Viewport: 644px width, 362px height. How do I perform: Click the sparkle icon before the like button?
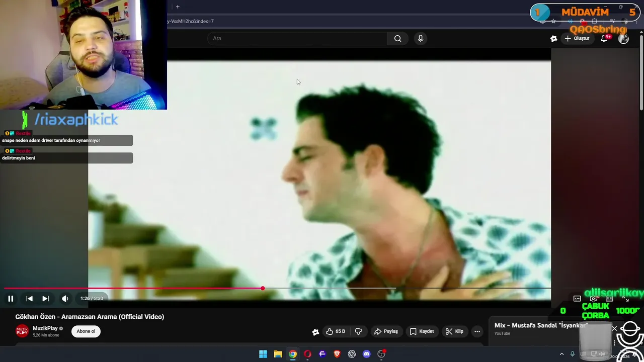point(315,331)
